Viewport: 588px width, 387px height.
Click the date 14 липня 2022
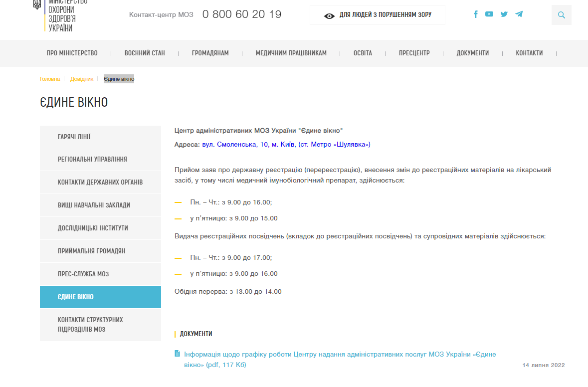point(544,365)
